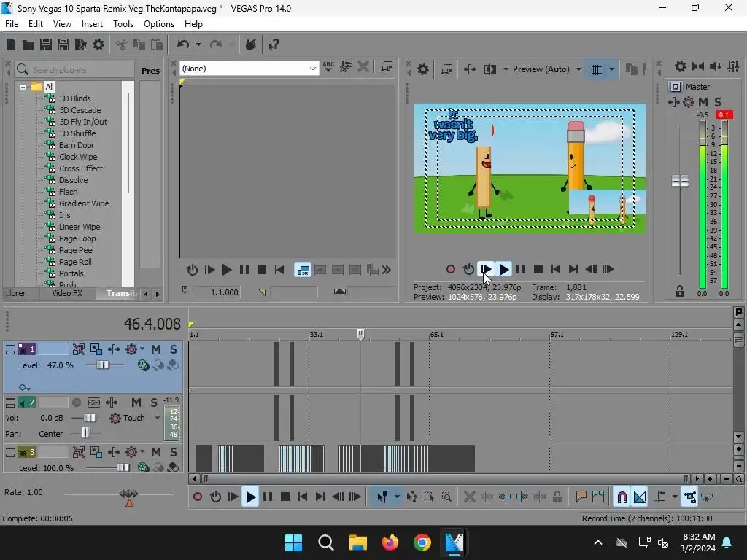Collapse the All transitions folder
The width and height of the screenshot is (747, 560).
tap(23, 87)
